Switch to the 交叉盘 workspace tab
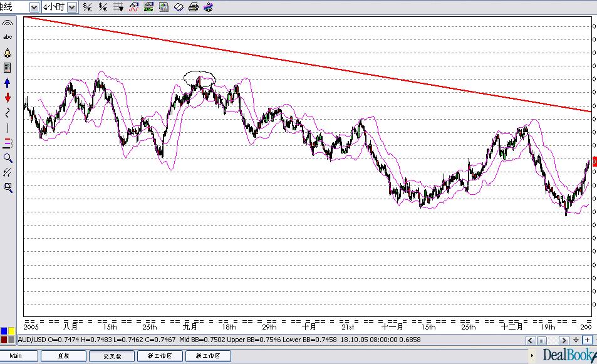The width and height of the screenshot is (597, 364). coord(112,356)
